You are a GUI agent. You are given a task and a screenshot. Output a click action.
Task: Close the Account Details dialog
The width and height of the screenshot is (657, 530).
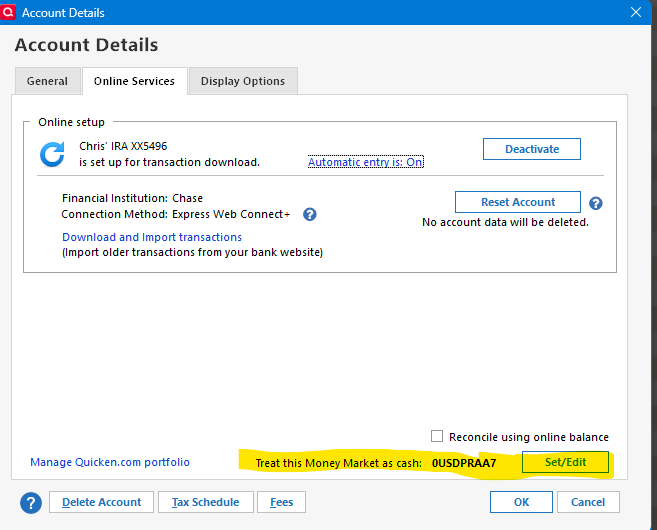coord(636,12)
